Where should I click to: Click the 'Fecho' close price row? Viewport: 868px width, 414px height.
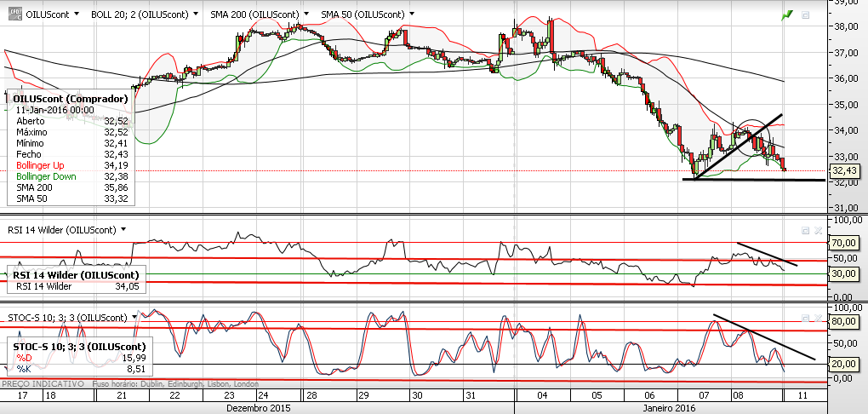pyautogui.click(x=72, y=155)
